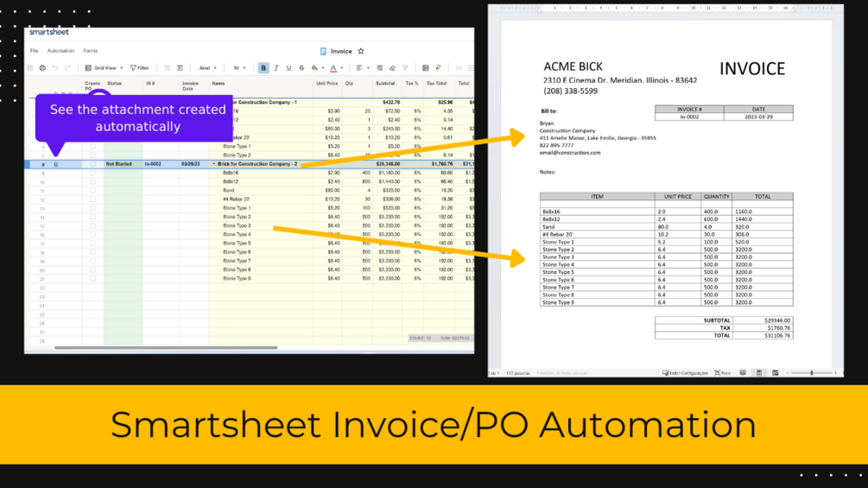
Task: Open the Arial font dropdown
Action: [208, 68]
